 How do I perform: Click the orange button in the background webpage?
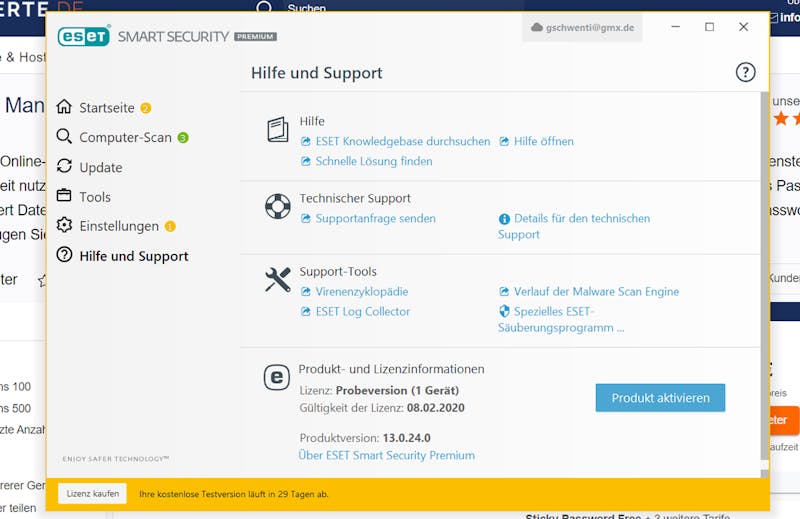tap(783, 421)
